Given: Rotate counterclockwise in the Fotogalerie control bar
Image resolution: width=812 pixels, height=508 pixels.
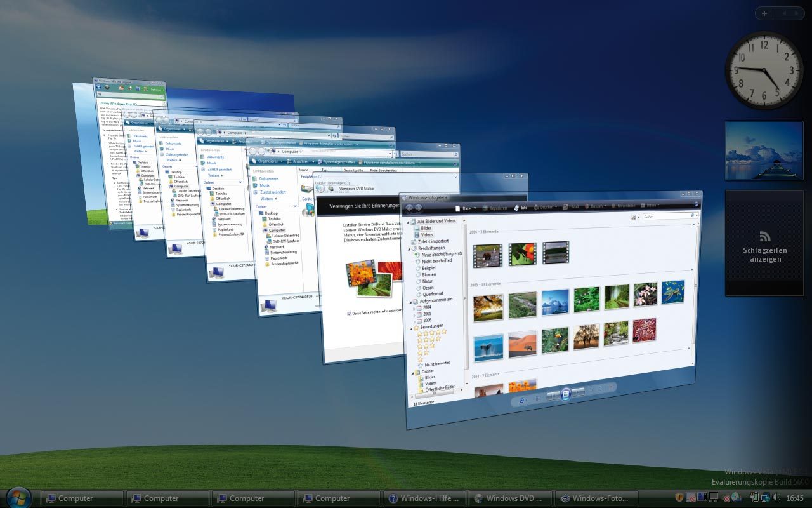Looking at the screenshot, I should point(591,389).
